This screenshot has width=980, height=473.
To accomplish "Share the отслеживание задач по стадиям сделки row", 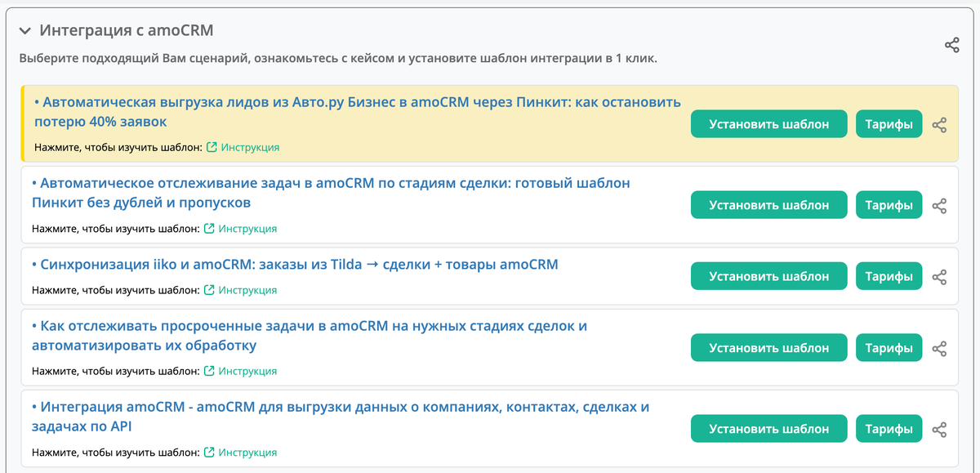I will 940,206.
